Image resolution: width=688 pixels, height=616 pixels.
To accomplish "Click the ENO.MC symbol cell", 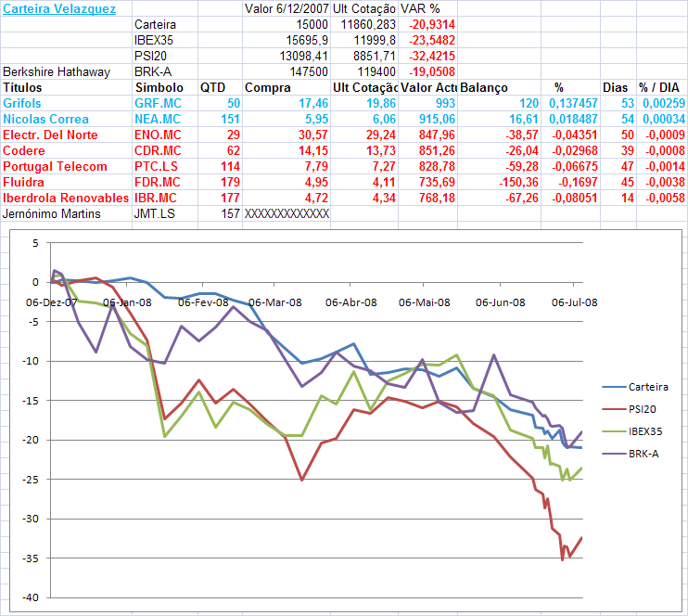I will [165, 135].
